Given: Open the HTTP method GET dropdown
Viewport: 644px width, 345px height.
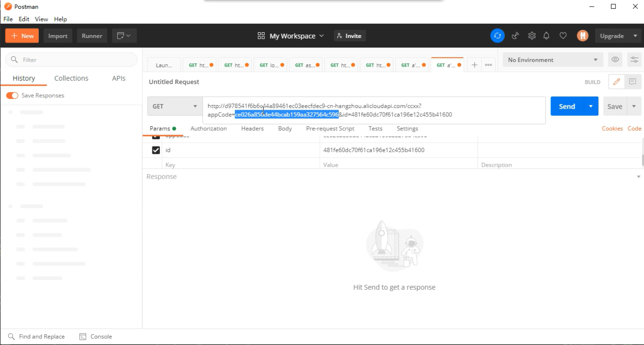Looking at the screenshot, I should pos(175,106).
